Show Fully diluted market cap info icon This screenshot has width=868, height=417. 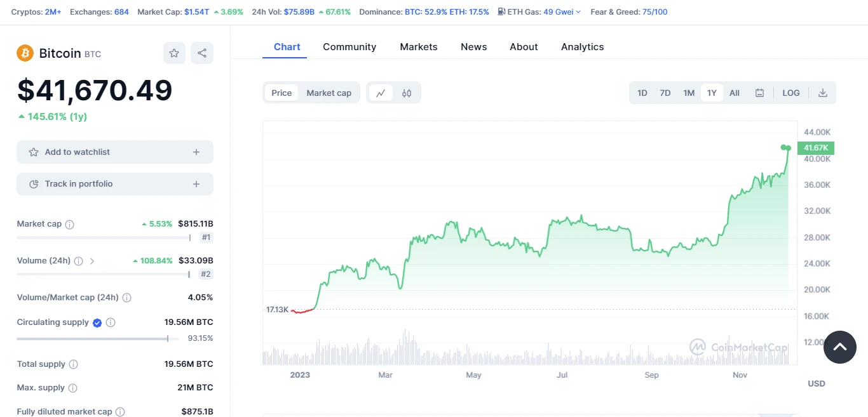click(120, 412)
